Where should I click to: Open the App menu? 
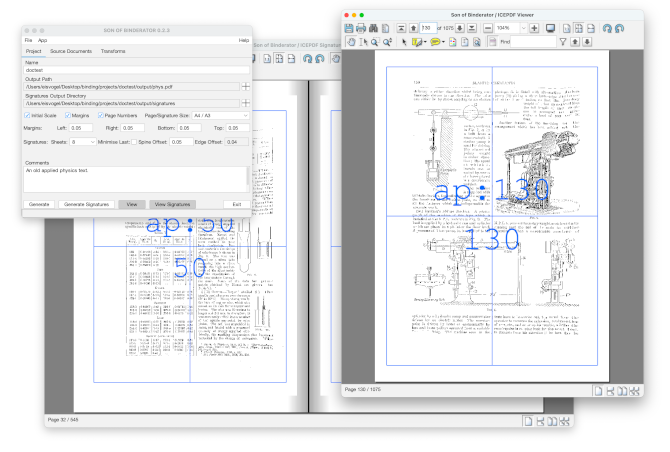[43, 40]
